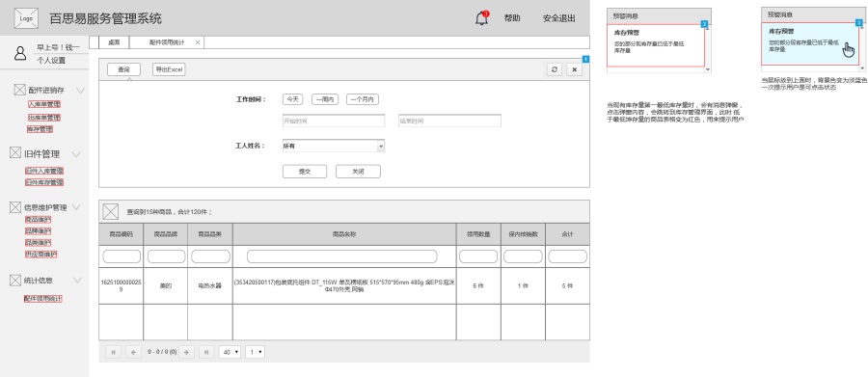Open 供应商维护 in sidebar
Image resolution: width=868 pixels, height=377 pixels.
point(41,255)
